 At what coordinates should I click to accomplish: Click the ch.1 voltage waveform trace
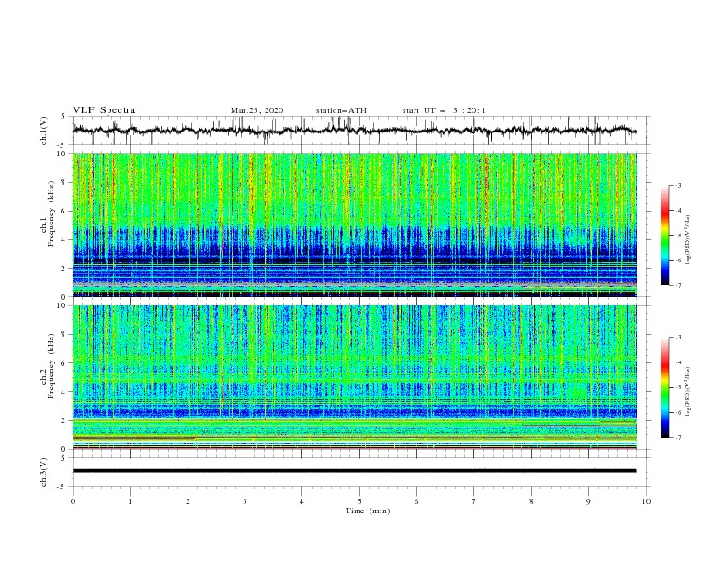[354, 131]
